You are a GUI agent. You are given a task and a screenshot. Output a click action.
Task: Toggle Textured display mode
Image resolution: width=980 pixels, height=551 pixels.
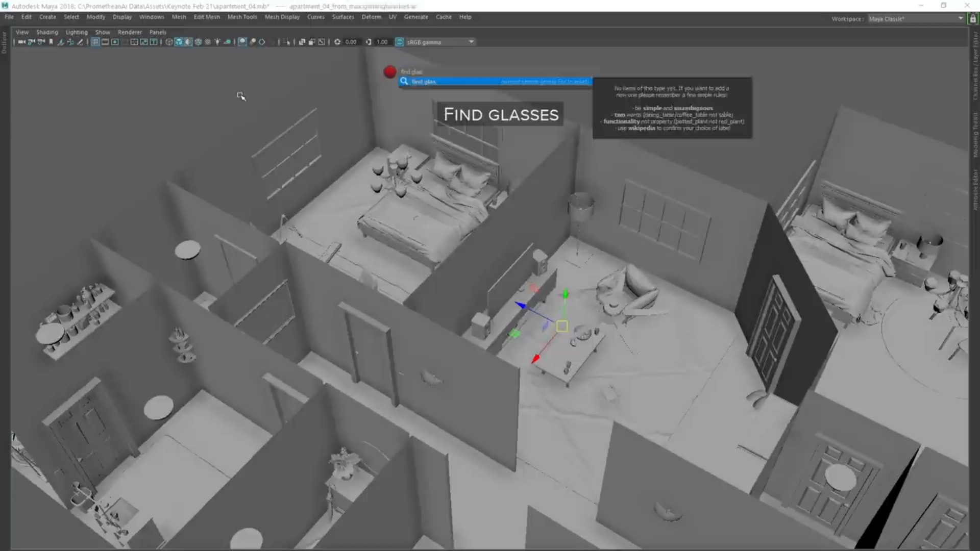208,42
